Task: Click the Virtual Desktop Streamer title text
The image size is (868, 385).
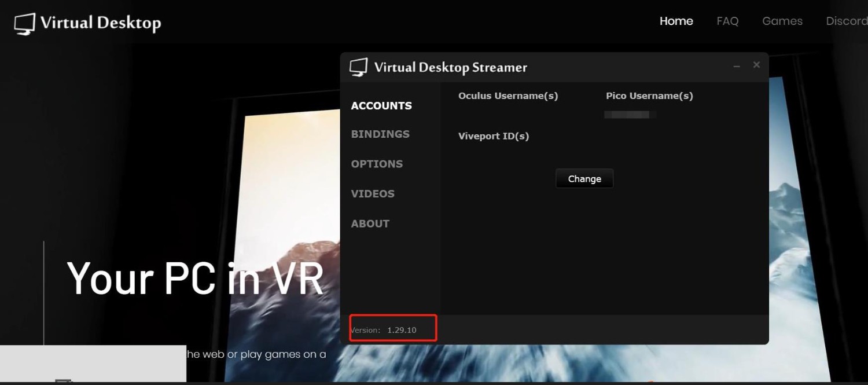Action: coord(451,67)
